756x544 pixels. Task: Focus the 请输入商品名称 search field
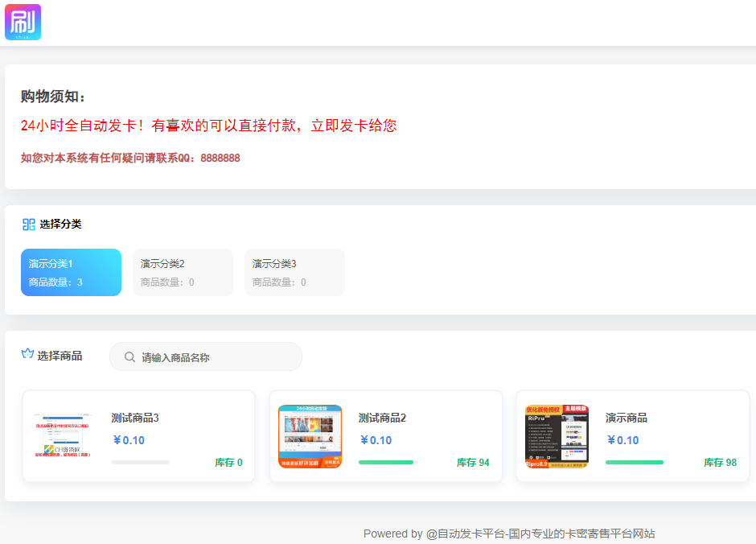[213, 357]
